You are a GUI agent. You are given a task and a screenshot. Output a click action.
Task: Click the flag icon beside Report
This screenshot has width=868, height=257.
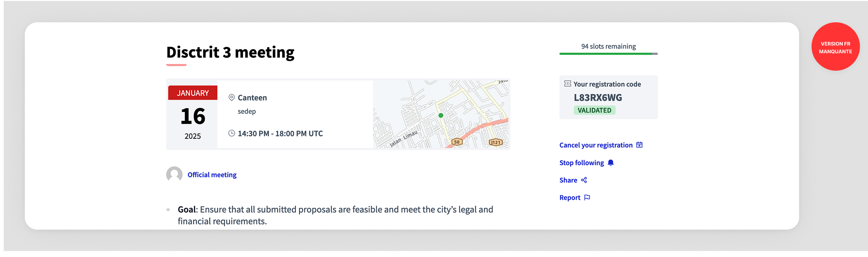click(x=587, y=198)
